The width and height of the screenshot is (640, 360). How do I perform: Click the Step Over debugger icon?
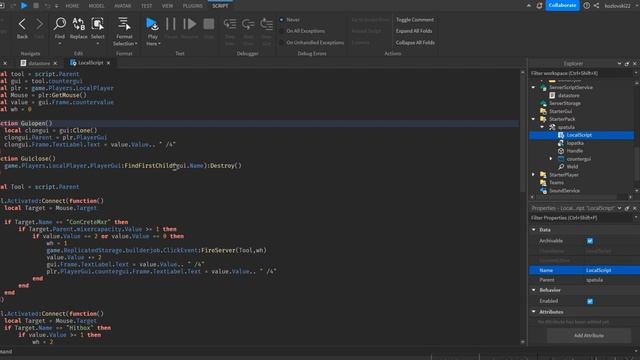coord(248,24)
